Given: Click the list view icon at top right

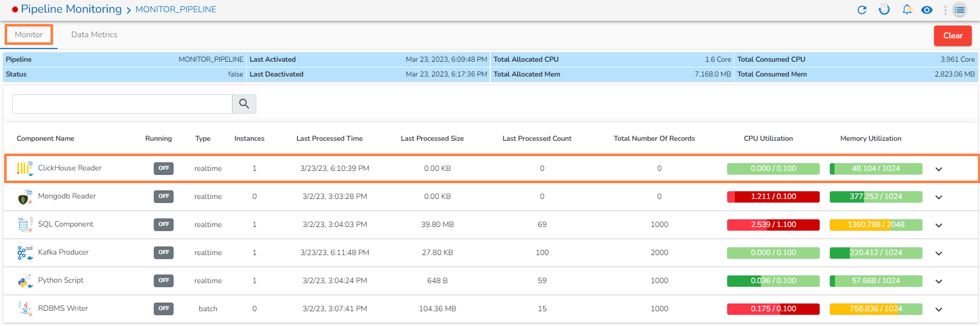Looking at the screenshot, I should [x=960, y=10].
